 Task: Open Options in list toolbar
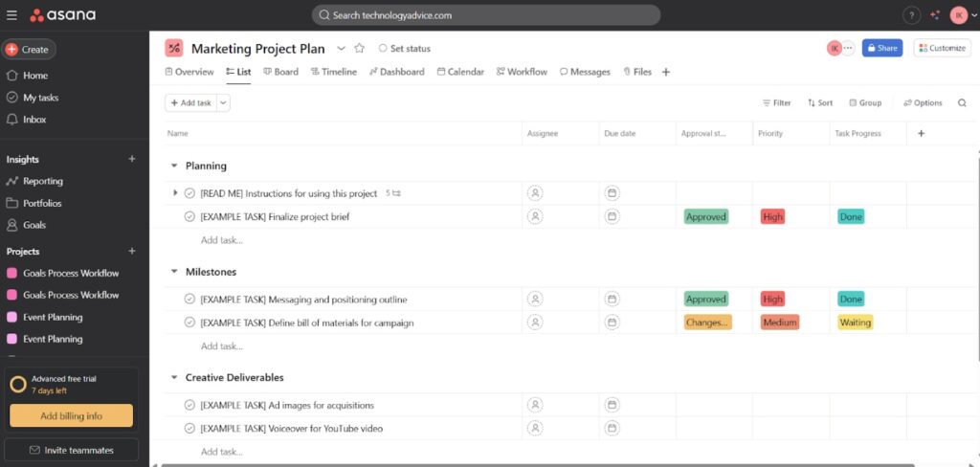[923, 103]
